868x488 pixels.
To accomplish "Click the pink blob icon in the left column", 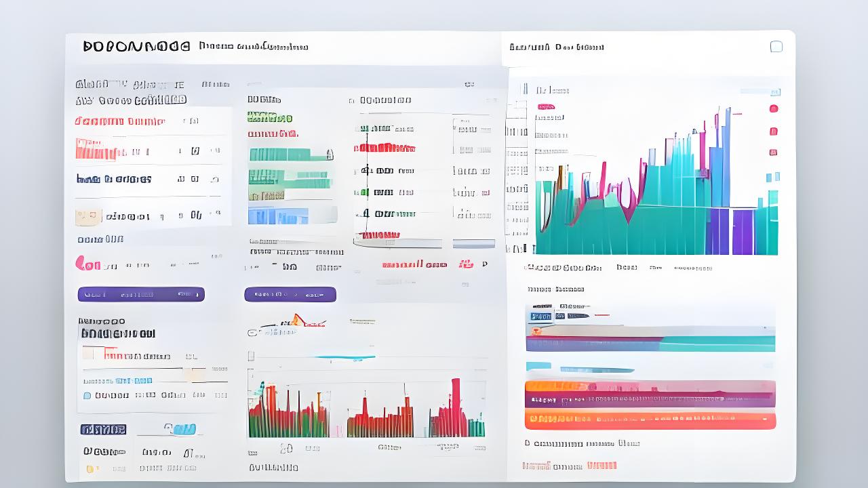I will (x=85, y=263).
